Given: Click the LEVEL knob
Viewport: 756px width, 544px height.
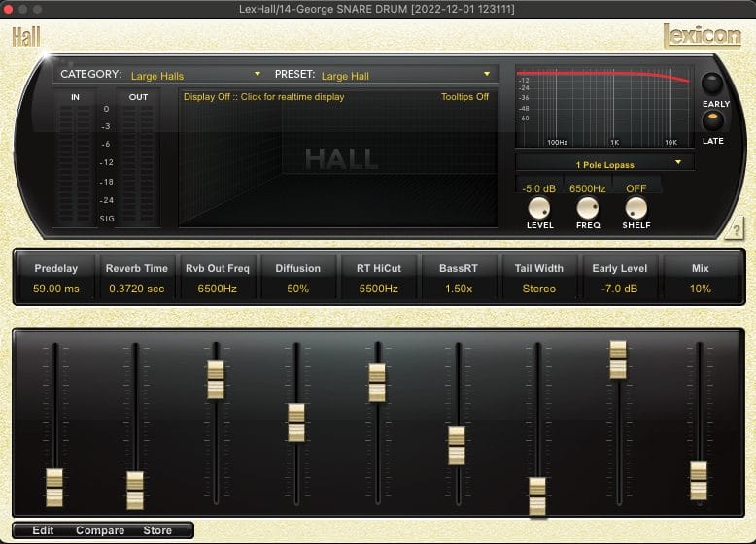Looking at the screenshot, I should 539,209.
